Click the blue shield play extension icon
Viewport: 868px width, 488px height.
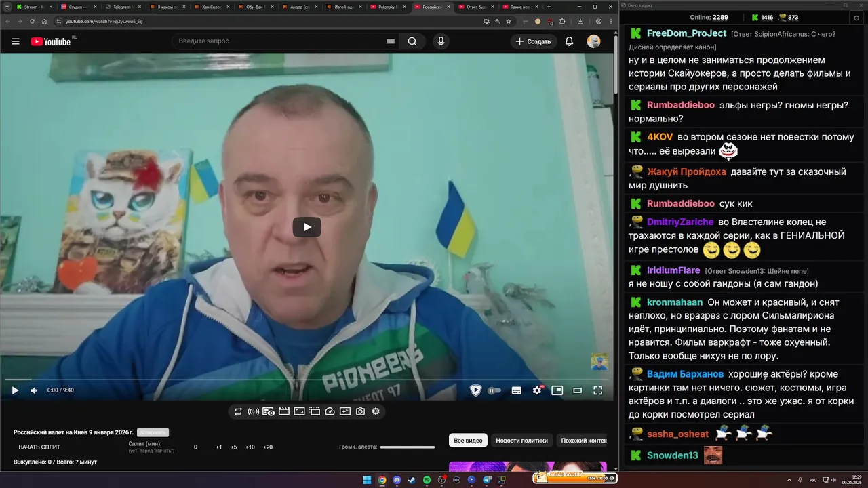(x=475, y=390)
